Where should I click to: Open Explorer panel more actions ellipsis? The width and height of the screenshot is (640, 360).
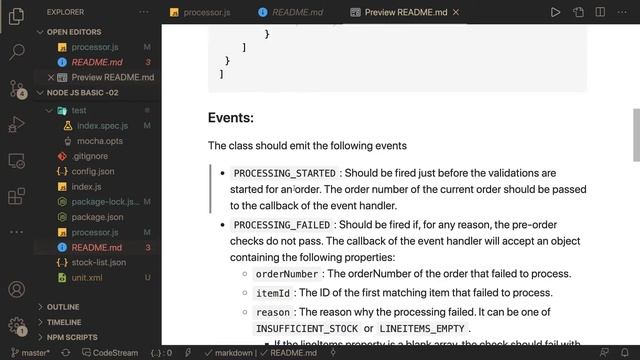(144, 12)
